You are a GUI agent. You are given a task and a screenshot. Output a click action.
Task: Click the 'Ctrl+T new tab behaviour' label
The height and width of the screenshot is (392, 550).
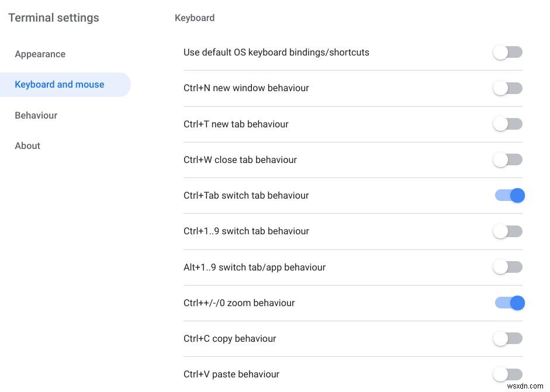click(236, 124)
